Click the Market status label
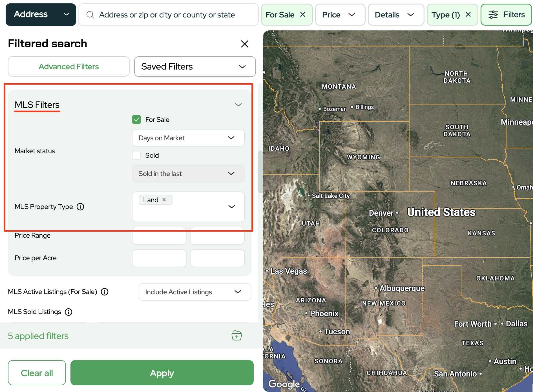Viewport: 533px width, 392px height. click(35, 151)
